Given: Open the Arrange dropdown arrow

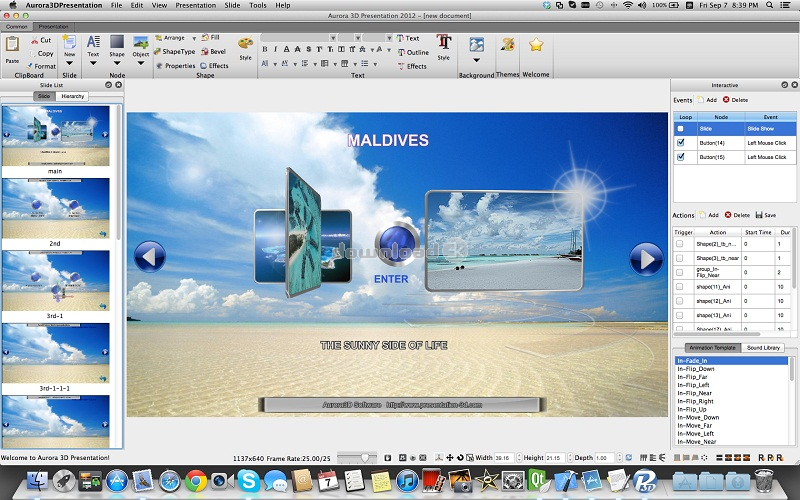Looking at the screenshot, I should [194, 38].
